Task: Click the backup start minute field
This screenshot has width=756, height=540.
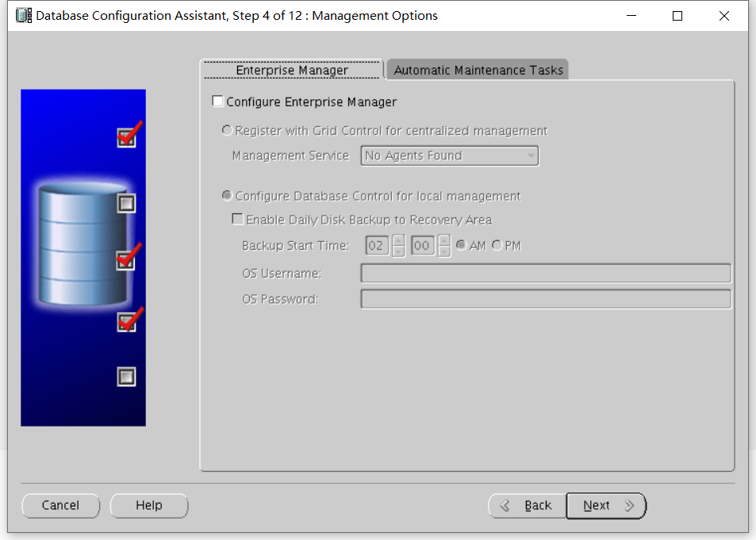Action: pyautogui.click(x=422, y=246)
